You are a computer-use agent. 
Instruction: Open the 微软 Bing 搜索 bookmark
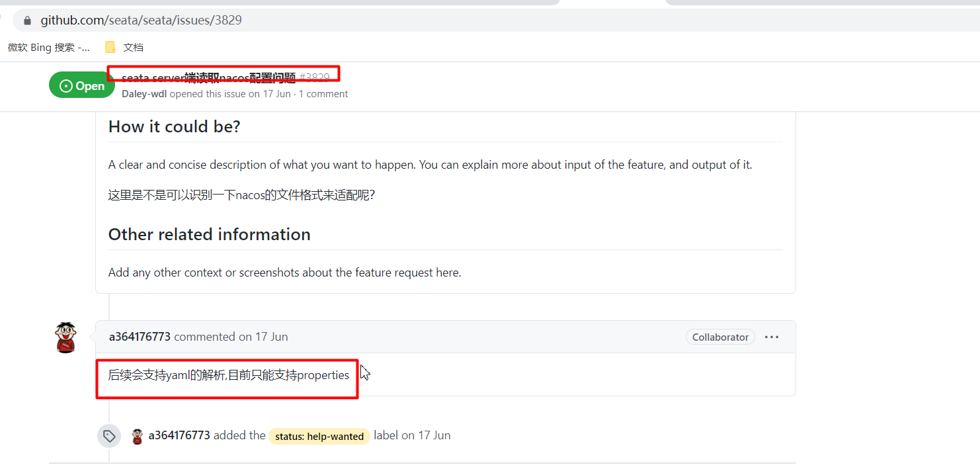[x=49, y=47]
